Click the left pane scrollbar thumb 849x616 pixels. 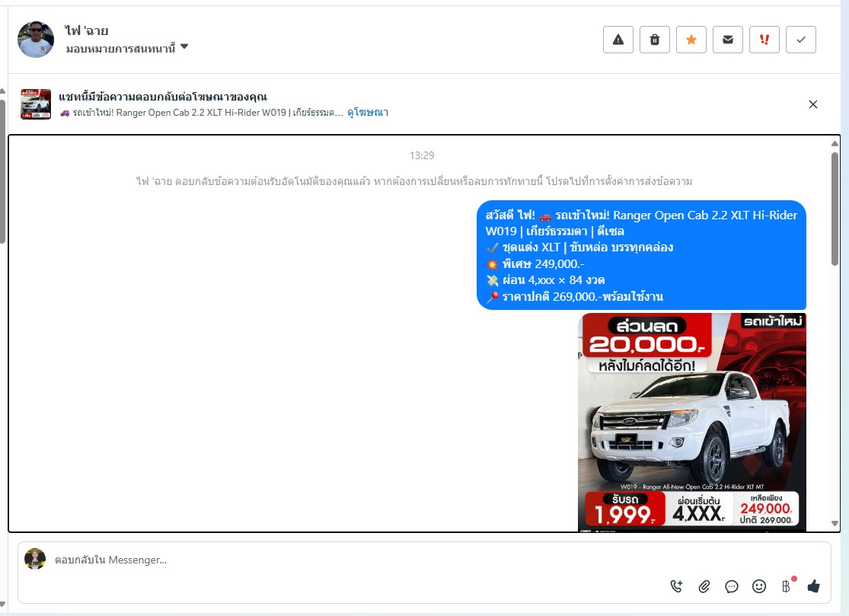(2, 171)
